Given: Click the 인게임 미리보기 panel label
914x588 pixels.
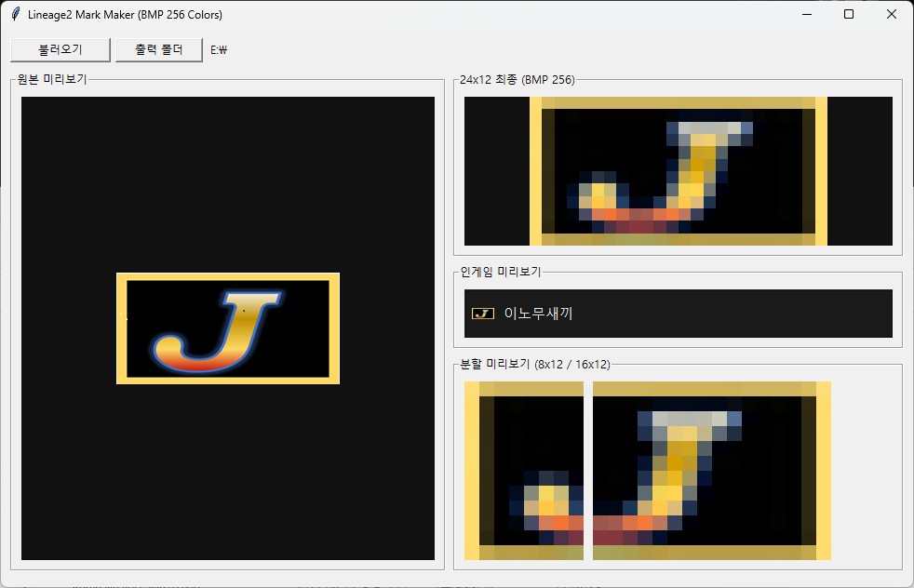Looking at the screenshot, I should 501,272.
